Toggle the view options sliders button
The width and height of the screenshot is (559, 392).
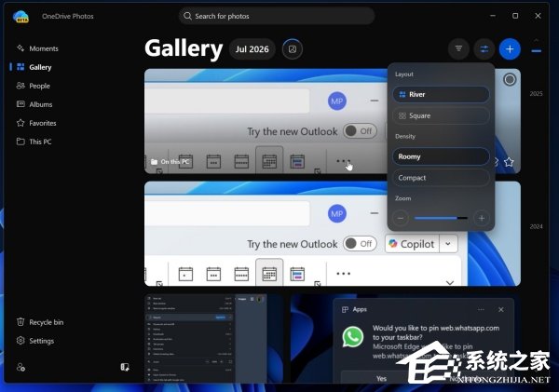pos(484,48)
